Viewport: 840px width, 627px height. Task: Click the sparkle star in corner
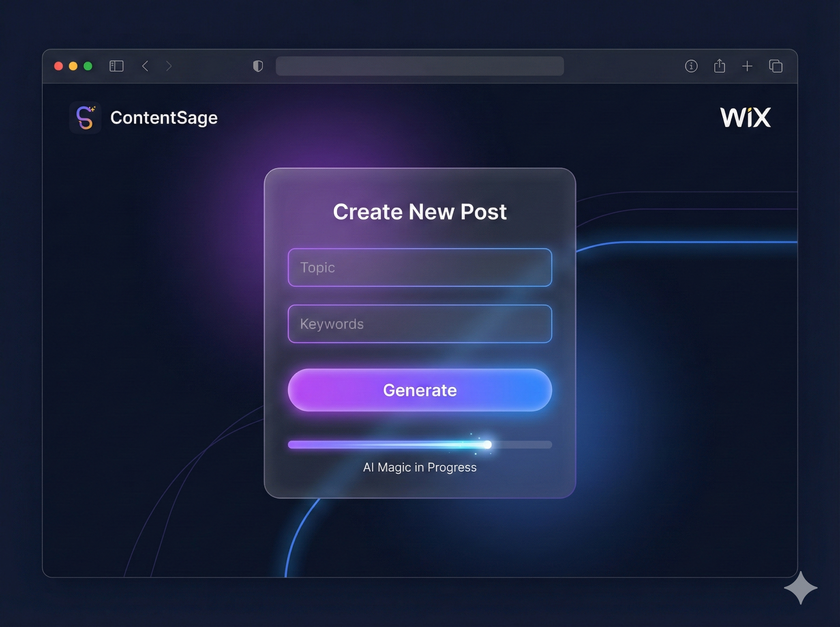(800, 587)
